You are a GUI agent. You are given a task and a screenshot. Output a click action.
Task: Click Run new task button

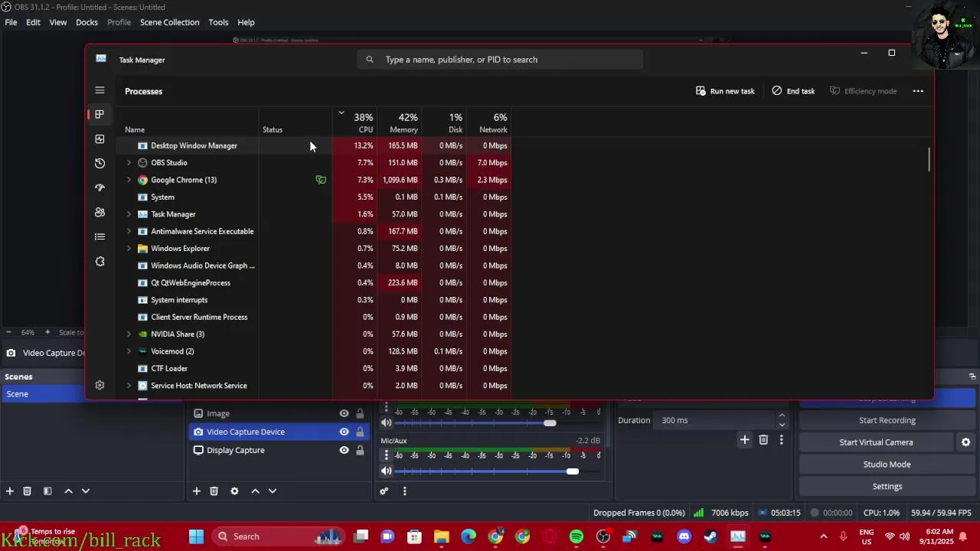(x=725, y=91)
